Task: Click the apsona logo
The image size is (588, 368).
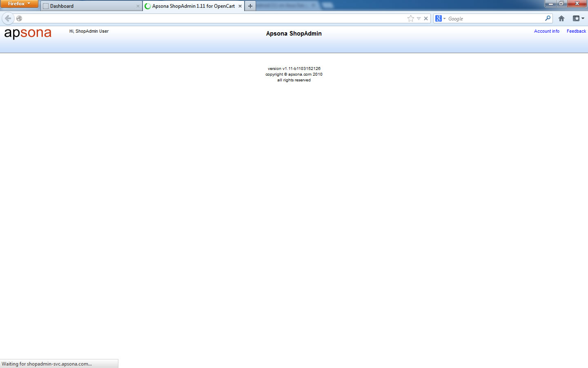Action: pos(28,33)
